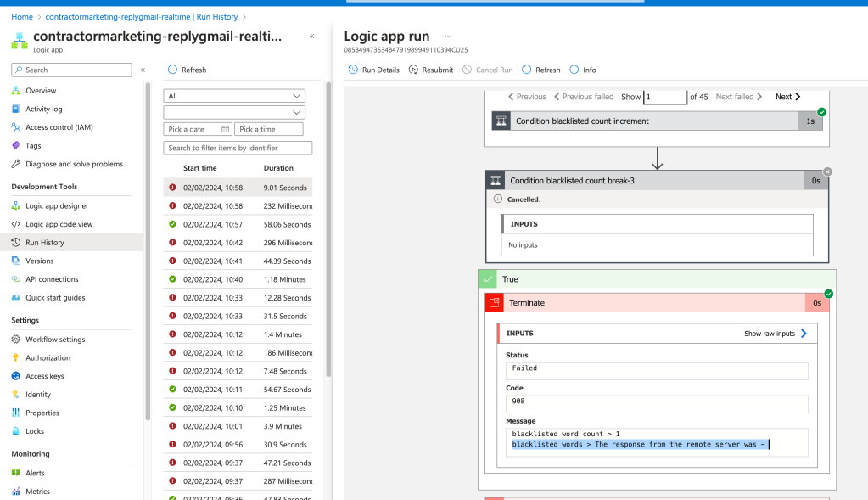Image resolution: width=868 pixels, height=500 pixels.
Task: Collapse the Run History pane with top chevron
Action: (x=311, y=36)
